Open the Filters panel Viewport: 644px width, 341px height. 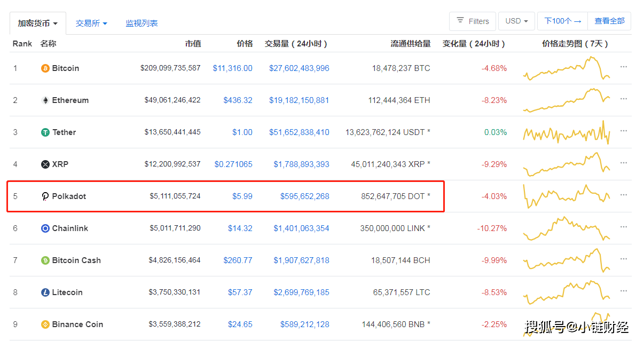tap(473, 21)
